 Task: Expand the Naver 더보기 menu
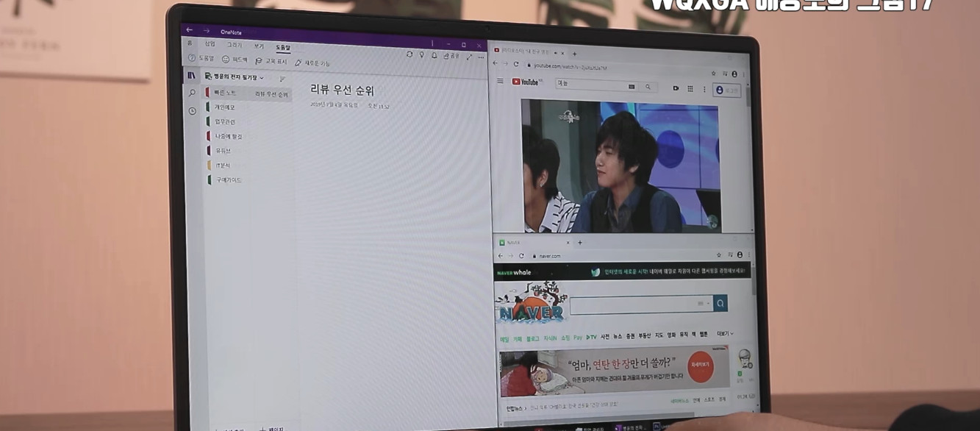coord(725,334)
